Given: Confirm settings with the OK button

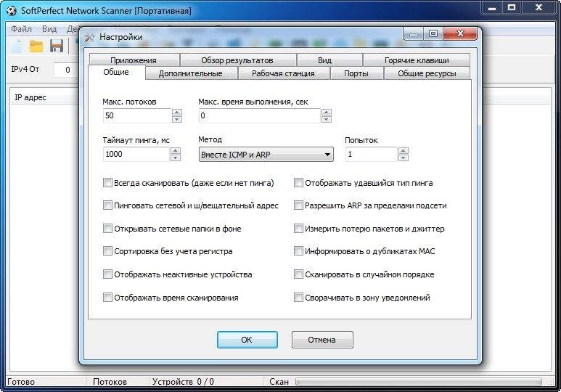Looking at the screenshot, I should click(247, 340).
